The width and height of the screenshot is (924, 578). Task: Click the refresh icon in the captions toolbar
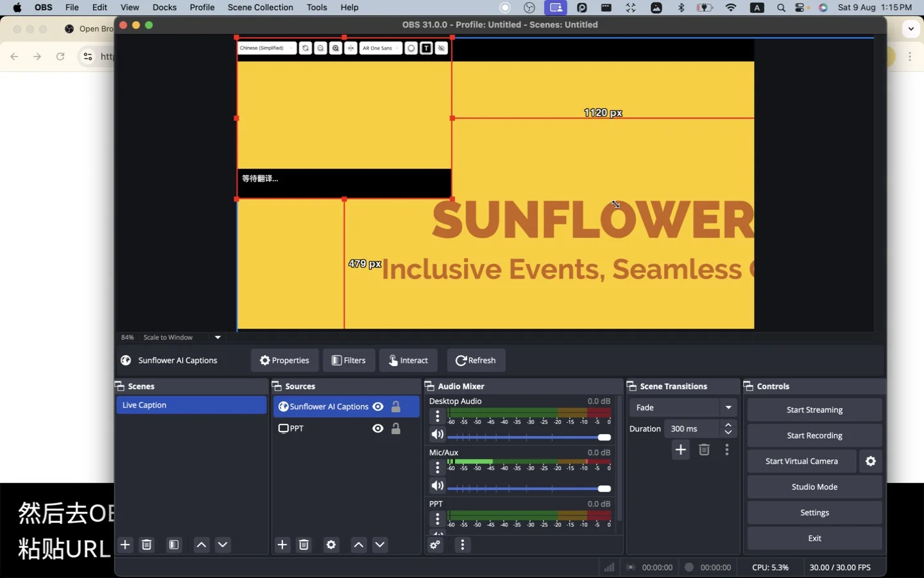click(x=305, y=48)
